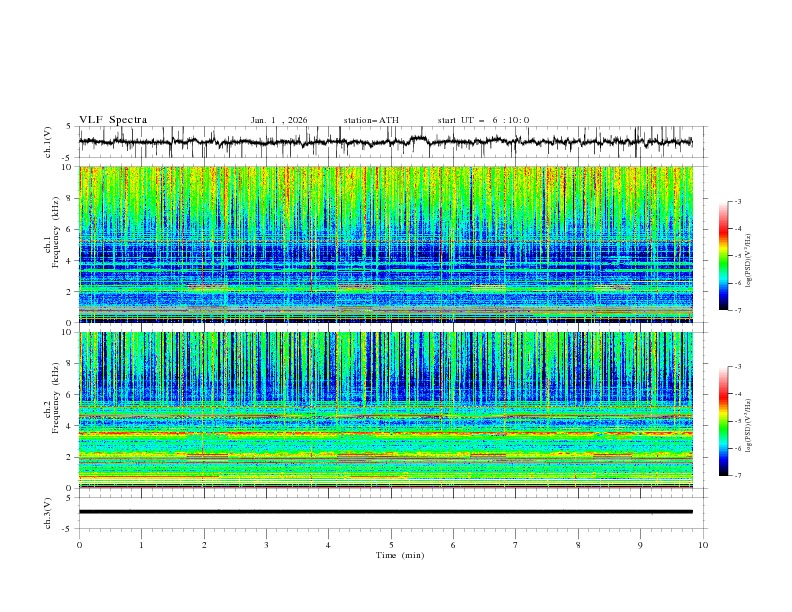Click the '-7' value on ch.2 color bar
This screenshot has height=612, width=792.
(x=738, y=476)
